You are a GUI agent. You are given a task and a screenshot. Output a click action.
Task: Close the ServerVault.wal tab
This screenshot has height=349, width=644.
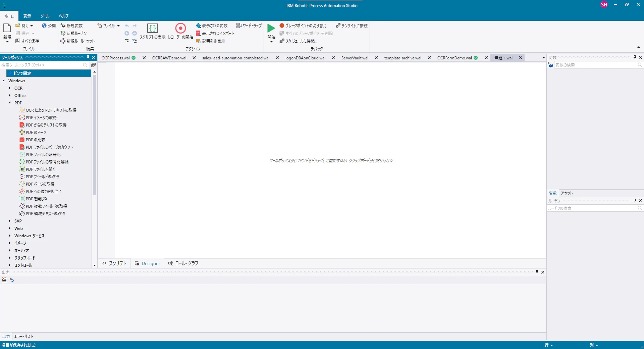pyautogui.click(x=376, y=58)
